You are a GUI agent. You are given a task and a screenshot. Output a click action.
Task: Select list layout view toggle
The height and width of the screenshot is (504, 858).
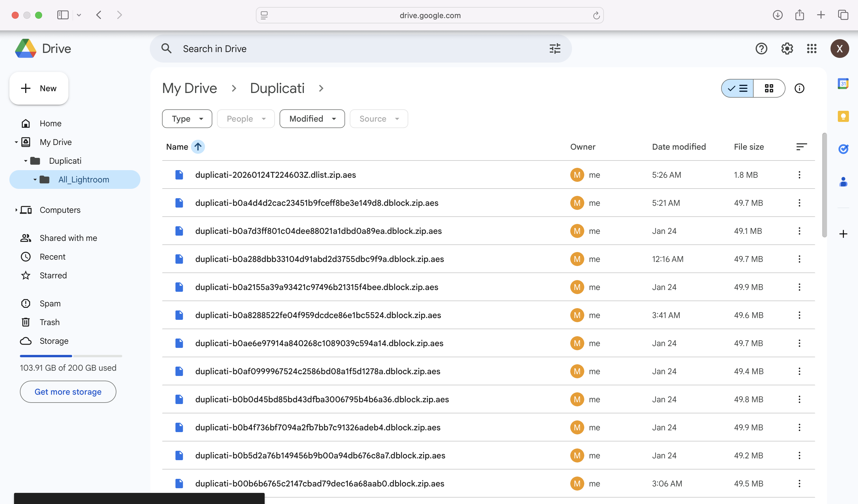click(738, 89)
